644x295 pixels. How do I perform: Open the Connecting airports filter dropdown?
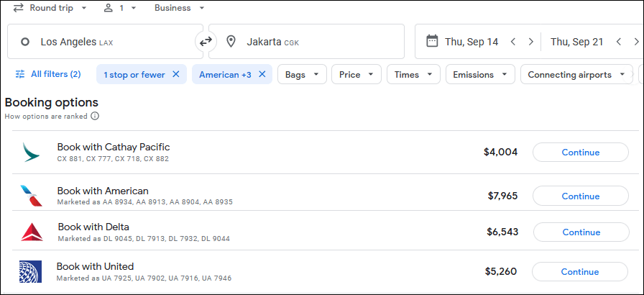coord(576,74)
